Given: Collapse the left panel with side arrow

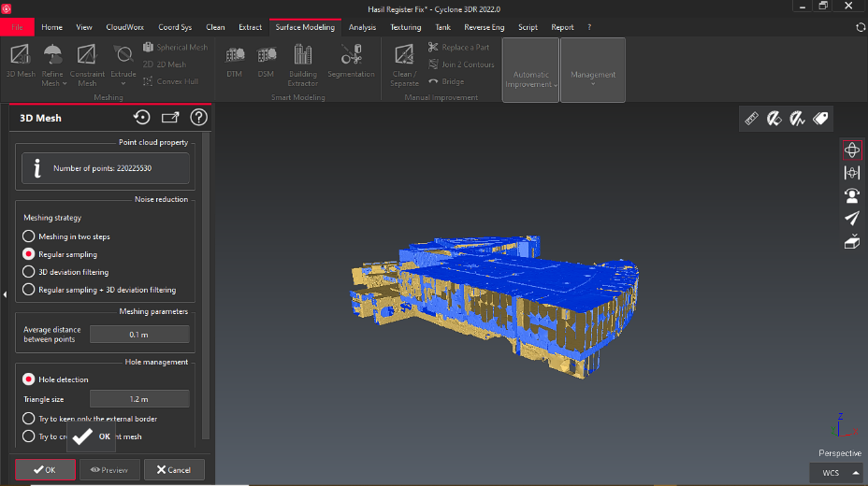Looking at the screenshot, I should [5, 294].
